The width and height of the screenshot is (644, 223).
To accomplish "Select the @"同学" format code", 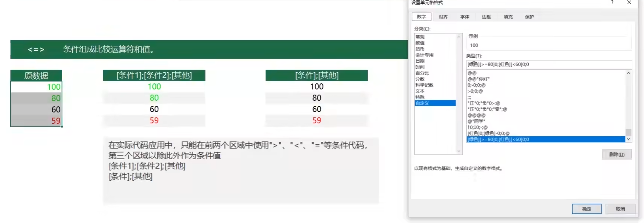I will tap(476, 121).
